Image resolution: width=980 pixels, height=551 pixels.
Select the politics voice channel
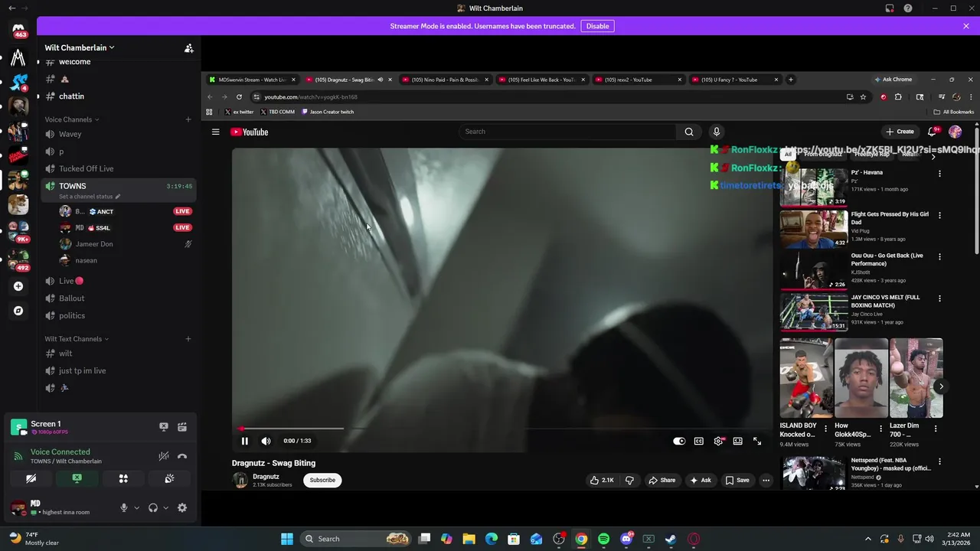[118, 315]
